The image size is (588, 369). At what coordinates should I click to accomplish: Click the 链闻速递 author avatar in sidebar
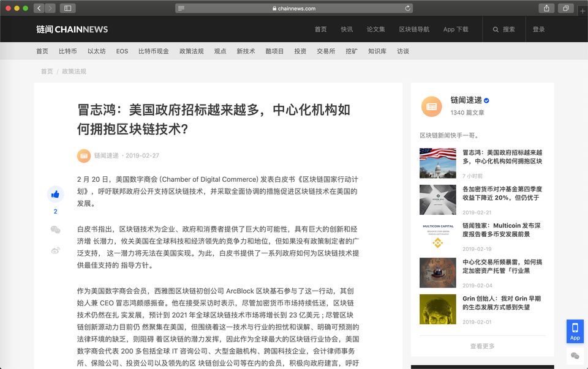pos(431,106)
